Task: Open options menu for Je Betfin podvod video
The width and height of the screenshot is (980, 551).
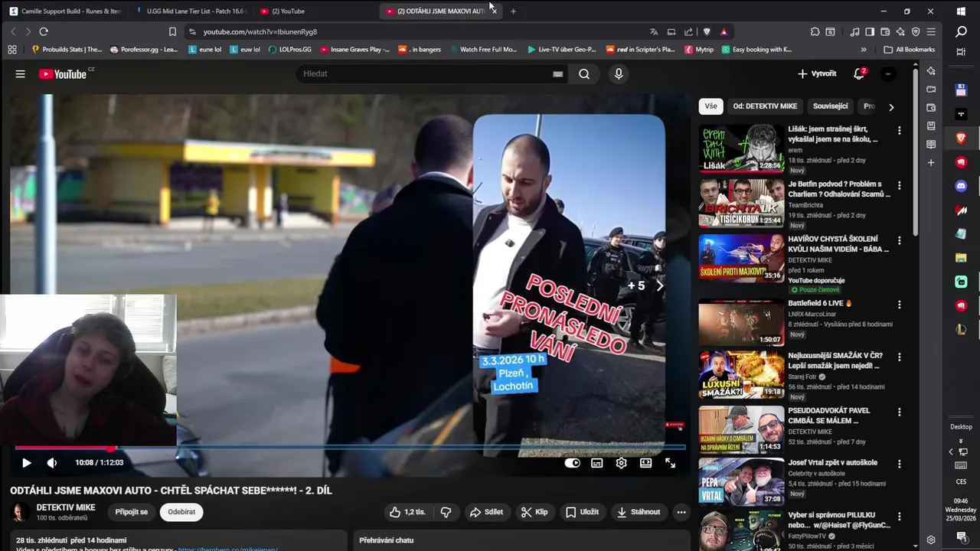Action: (900, 186)
